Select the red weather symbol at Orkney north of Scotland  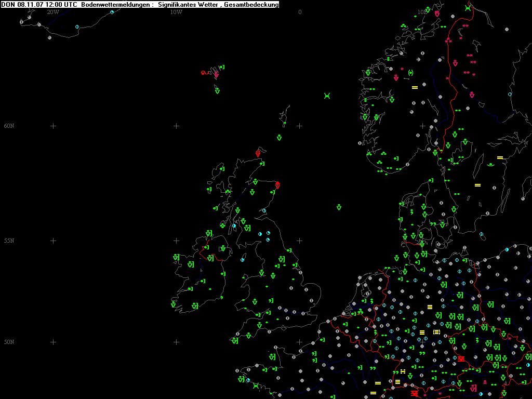pyautogui.click(x=258, y=153)
